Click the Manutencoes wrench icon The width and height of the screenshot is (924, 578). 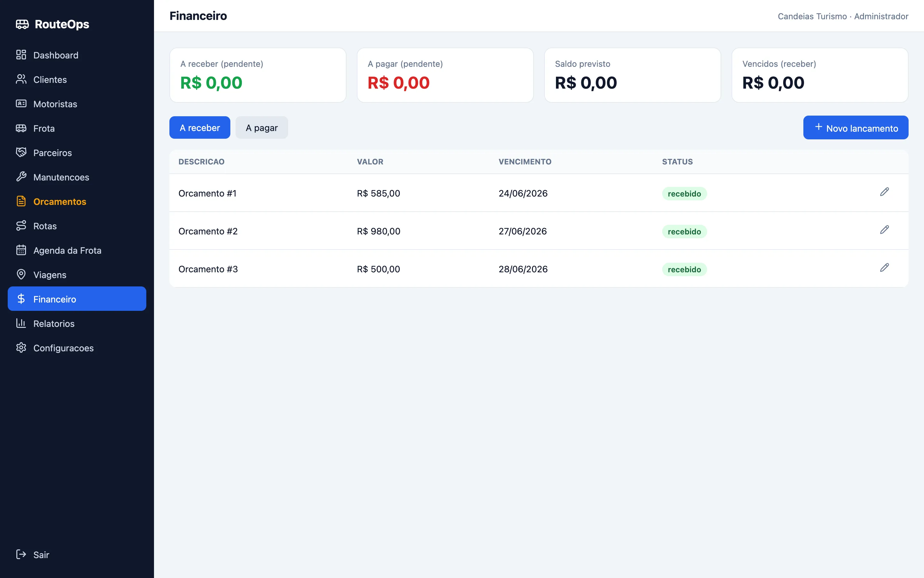coord(21,177)
